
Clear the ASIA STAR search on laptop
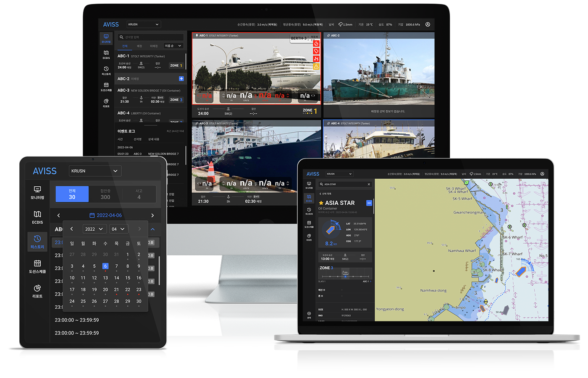point(369,184)
